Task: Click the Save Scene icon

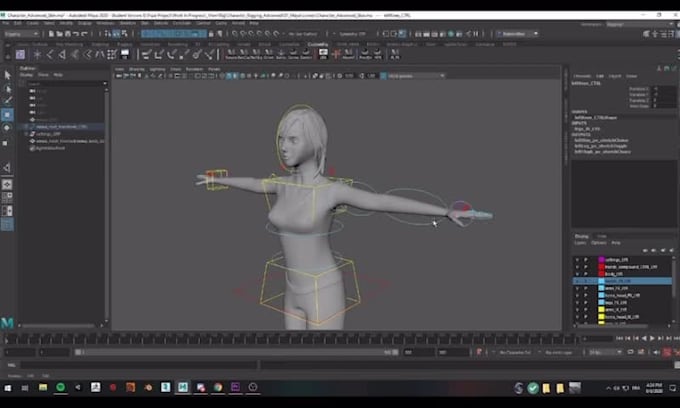Action: click(x=68, y=34)
